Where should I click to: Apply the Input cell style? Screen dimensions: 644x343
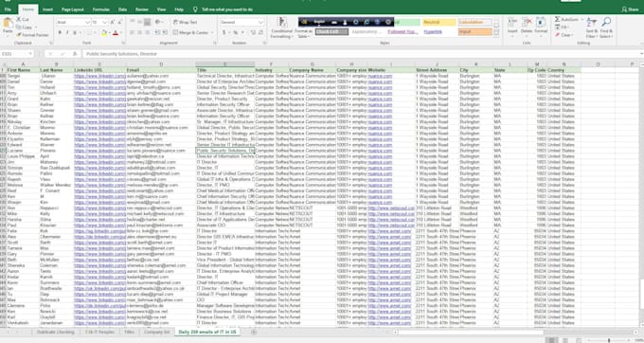[x=474, y=31]
